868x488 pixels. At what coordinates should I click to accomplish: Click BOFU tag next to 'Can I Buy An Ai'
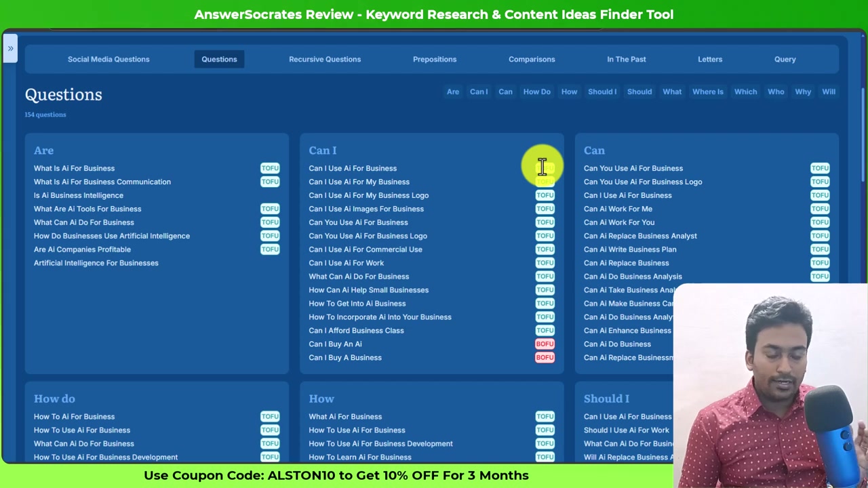click(x=545, y=344)
